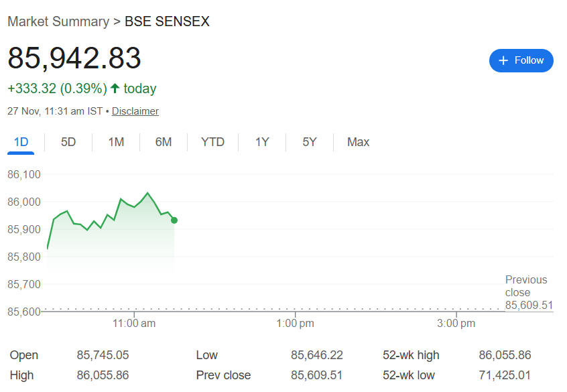Click the Previous close label on chart
Viewport: 567px width, 392px height.
(526, 286)
